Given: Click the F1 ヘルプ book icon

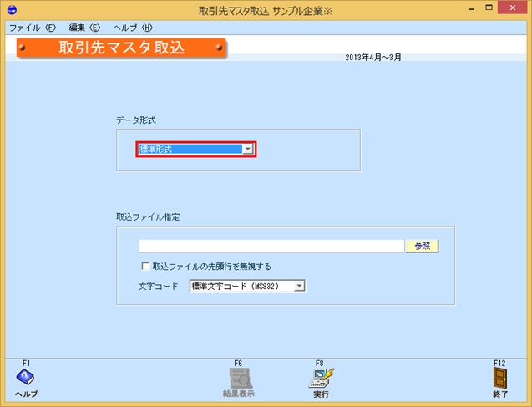Looking at the screenshot, I should click(25, 377).
